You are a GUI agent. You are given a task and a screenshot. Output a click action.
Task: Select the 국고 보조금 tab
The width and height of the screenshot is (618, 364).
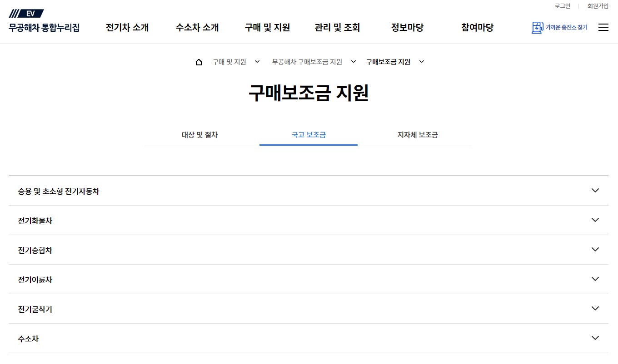coord(308,135)
